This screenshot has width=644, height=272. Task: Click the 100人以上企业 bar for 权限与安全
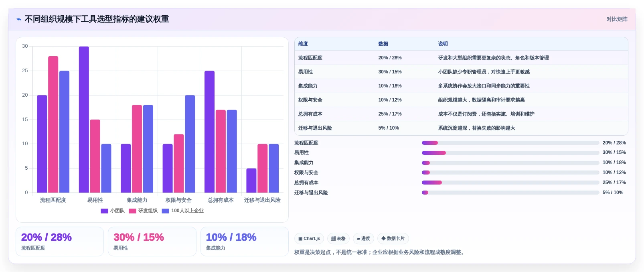click(x=190, y=144)
